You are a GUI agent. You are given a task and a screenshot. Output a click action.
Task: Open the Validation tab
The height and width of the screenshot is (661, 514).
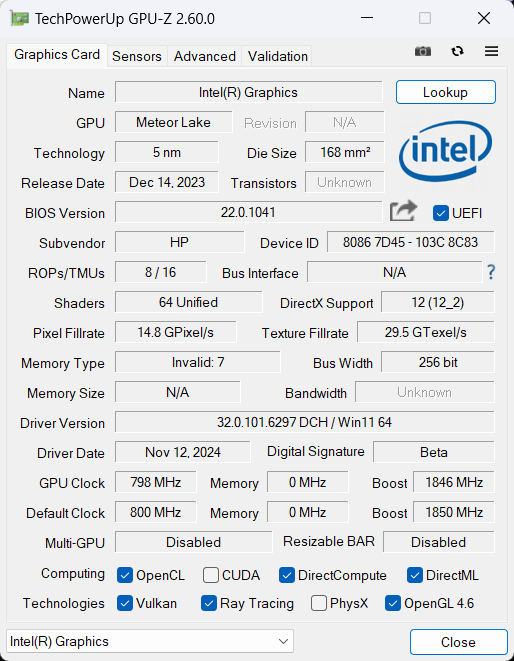277,56
